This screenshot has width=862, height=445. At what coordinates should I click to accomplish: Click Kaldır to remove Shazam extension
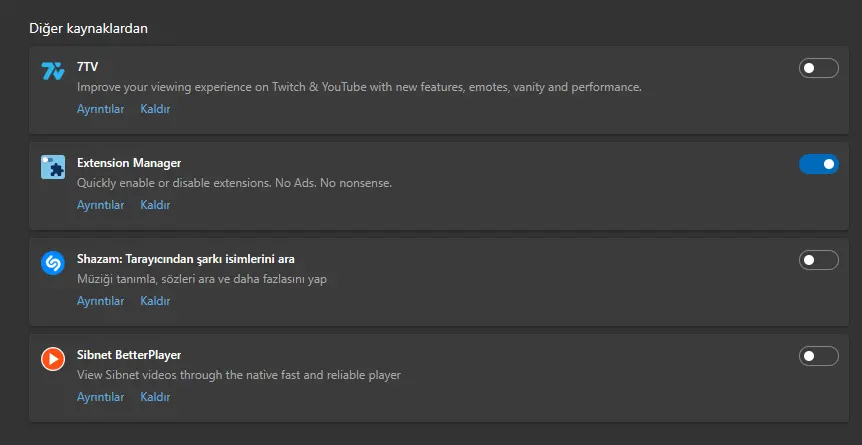155,301
